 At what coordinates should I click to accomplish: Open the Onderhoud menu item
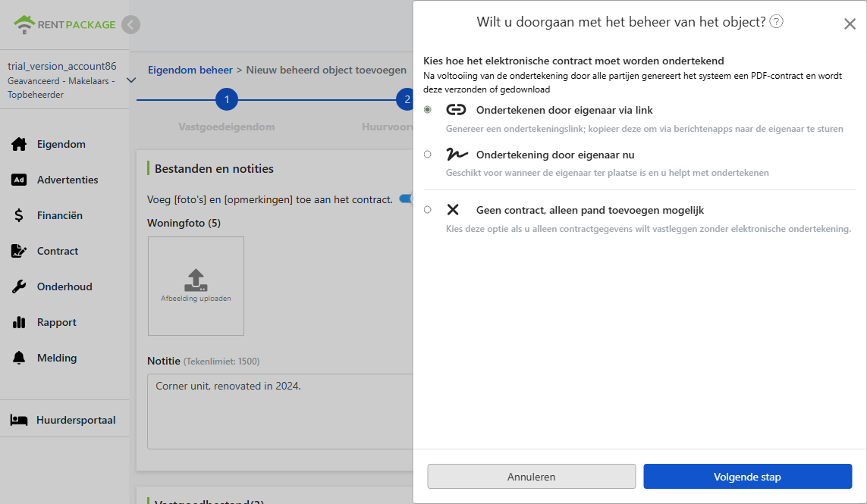[64, 286]
